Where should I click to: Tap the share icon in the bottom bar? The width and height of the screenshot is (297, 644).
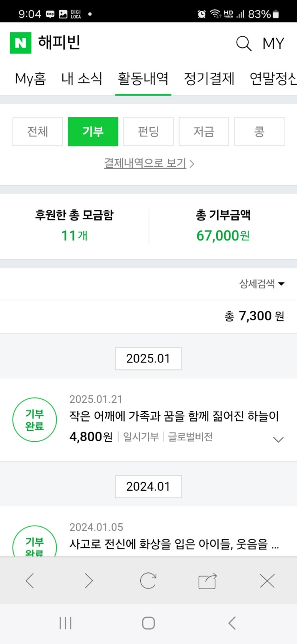click(x=207, y=581)
